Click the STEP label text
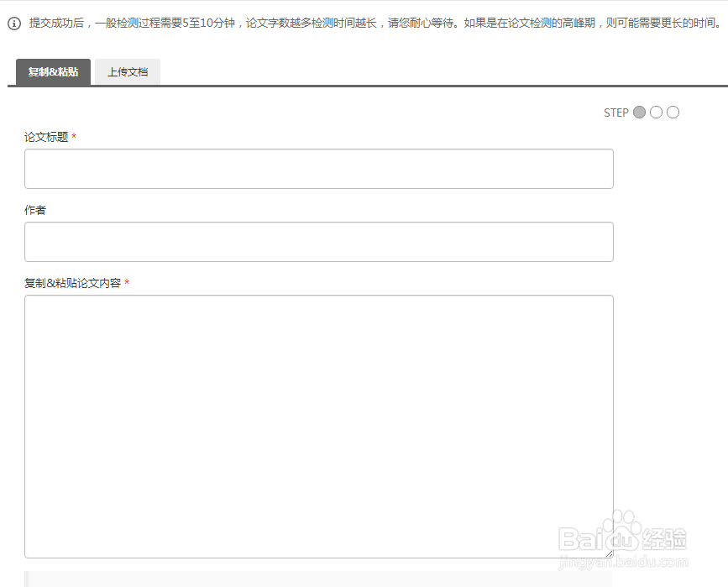Viewport: 728px width, 587px height. 616,113
